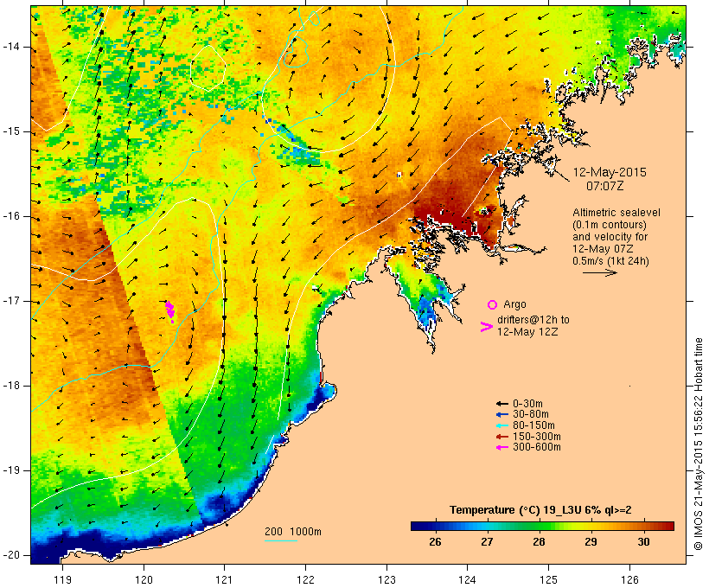
Task: Click the -17 latitude axis label
Action: pyautogui.click(x=10, y=301)
